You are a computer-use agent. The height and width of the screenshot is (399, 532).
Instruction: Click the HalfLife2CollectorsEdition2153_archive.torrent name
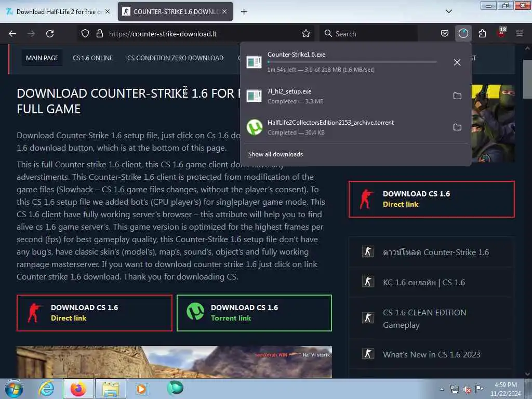click(x=330, y=123)
